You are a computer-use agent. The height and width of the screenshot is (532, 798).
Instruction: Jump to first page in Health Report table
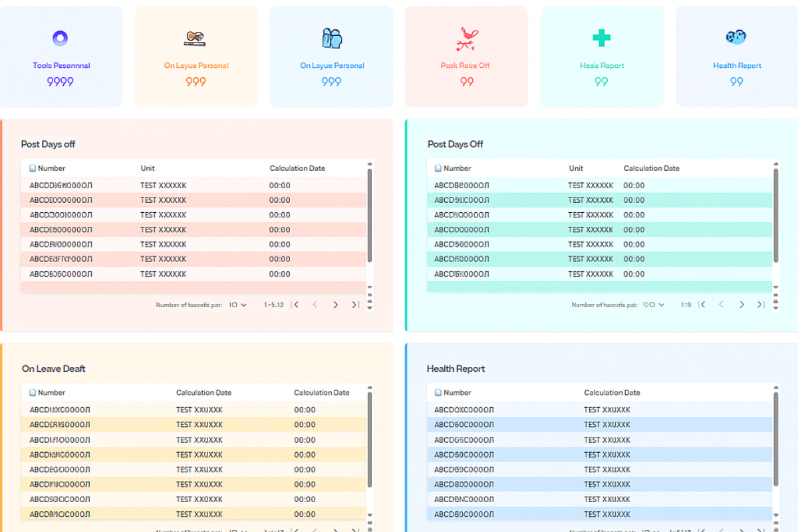700,529
